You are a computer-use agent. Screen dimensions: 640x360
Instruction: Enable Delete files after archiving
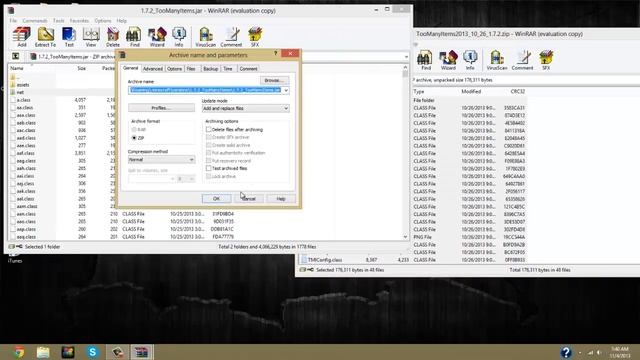click(209, 129)
